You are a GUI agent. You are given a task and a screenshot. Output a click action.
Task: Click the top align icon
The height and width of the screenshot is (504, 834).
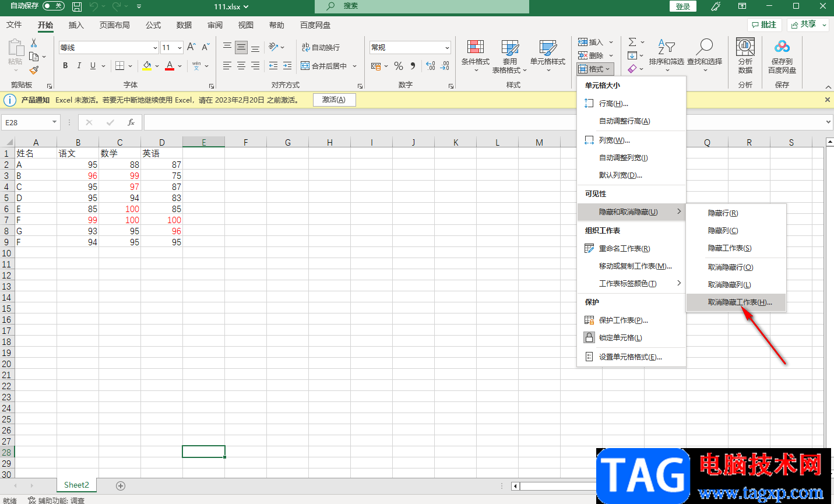tap(227, 47)
